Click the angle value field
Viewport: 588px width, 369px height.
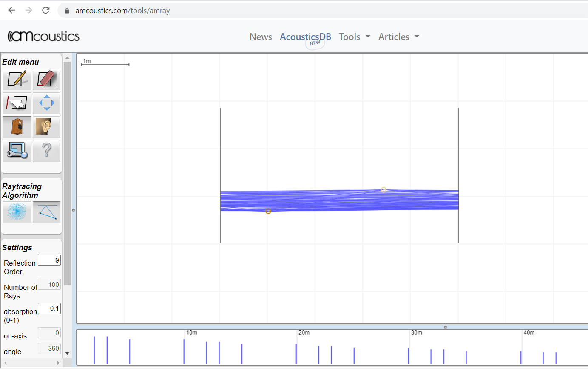pyautogui.click(x=49, y=349)
